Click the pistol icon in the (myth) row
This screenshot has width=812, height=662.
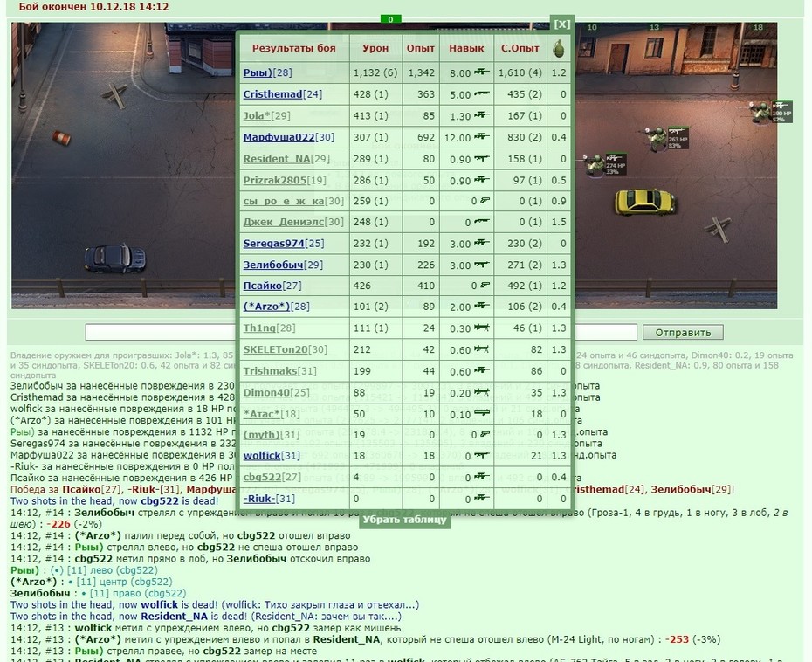pyautogui.click(x=485, y=434)
